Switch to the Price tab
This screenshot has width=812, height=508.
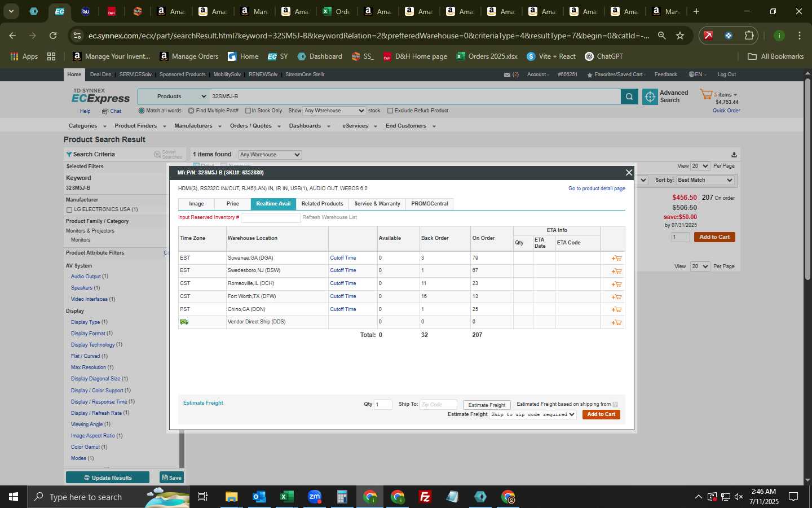point(233,204)
